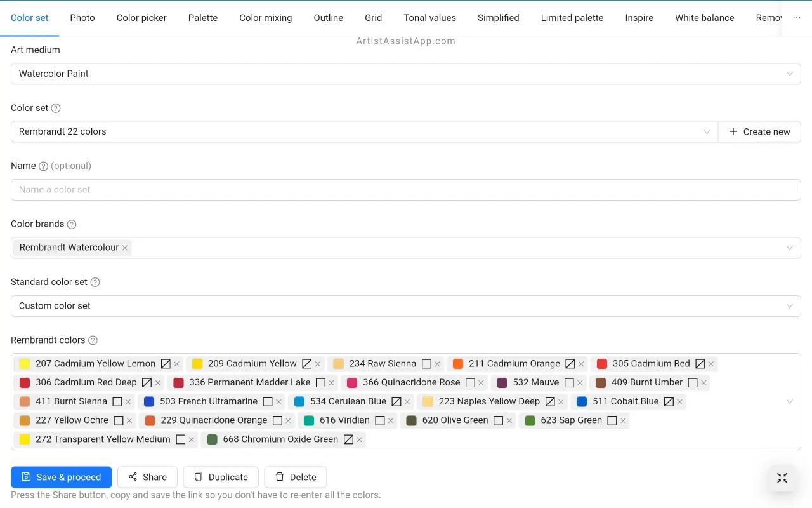Switch to the Photo tab
The width and height of the screenshot is (812, 508).
(x=82, y=18)
